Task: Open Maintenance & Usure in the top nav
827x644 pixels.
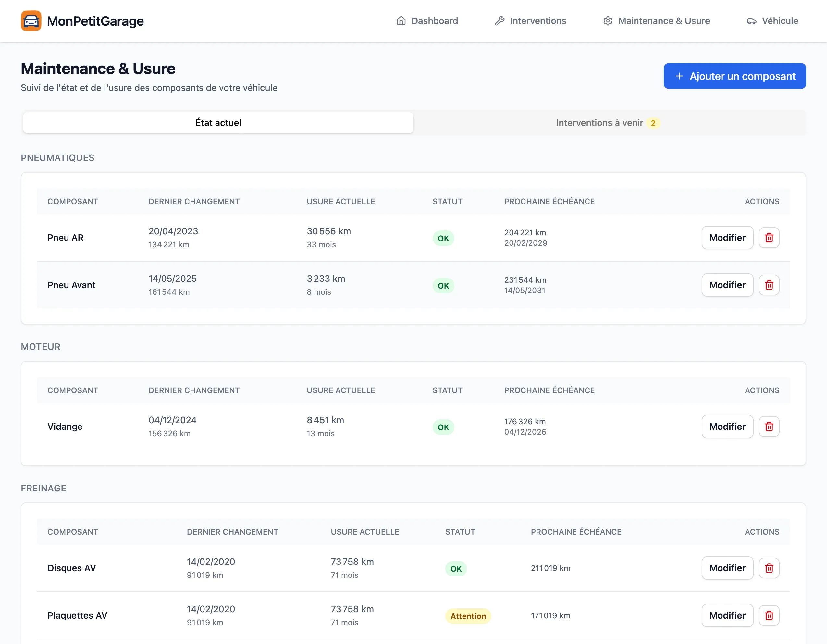Action: pyautogui.click(x=656, y=21)
